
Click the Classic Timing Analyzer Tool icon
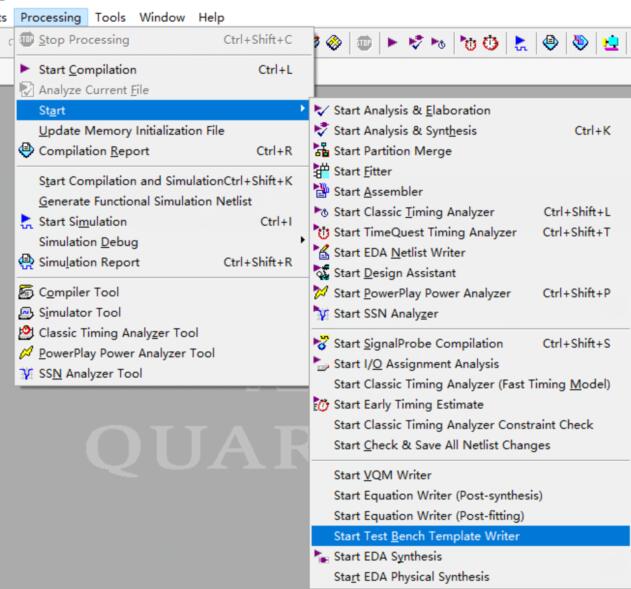[x=26, y=332]
